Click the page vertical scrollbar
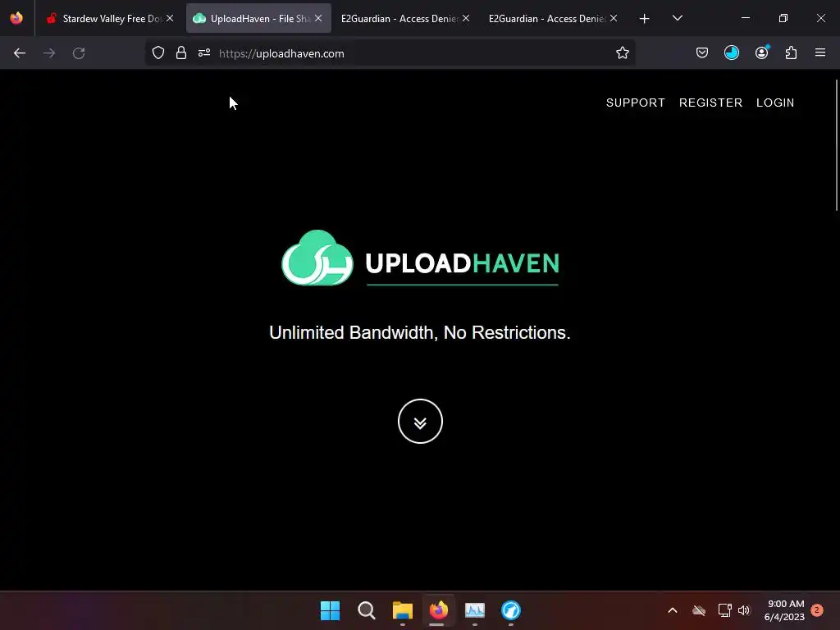 pos(836,144)
